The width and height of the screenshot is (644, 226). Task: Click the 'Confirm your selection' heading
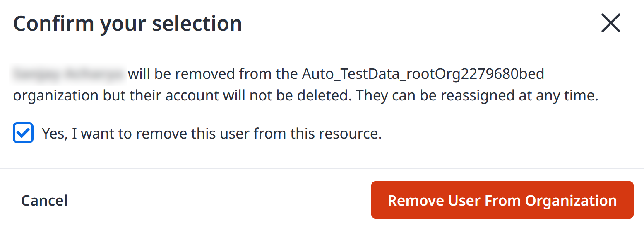pyautogui.click(x=127, y=24)
